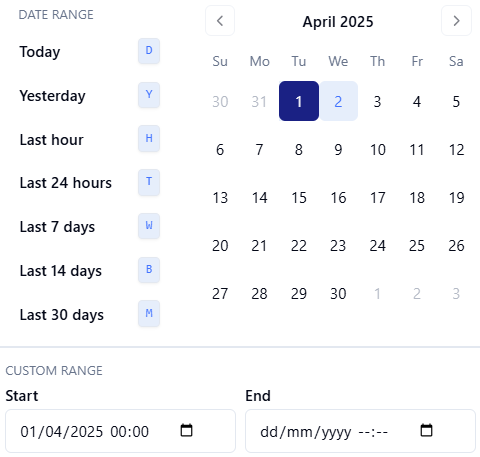Click the End date-time input field
Image resolution: width=480 pixels, height=457 pixels.
(360, 431)
